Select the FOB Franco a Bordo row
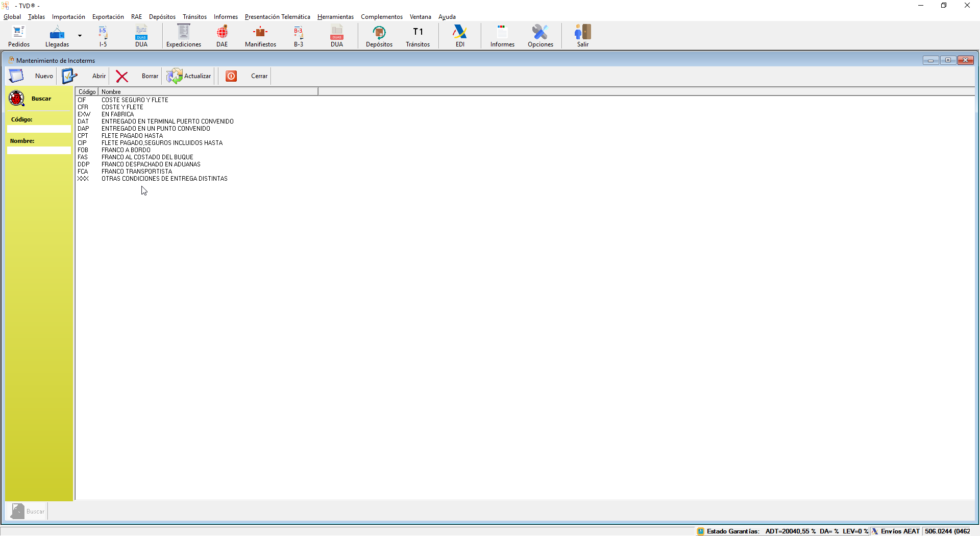 126,150
